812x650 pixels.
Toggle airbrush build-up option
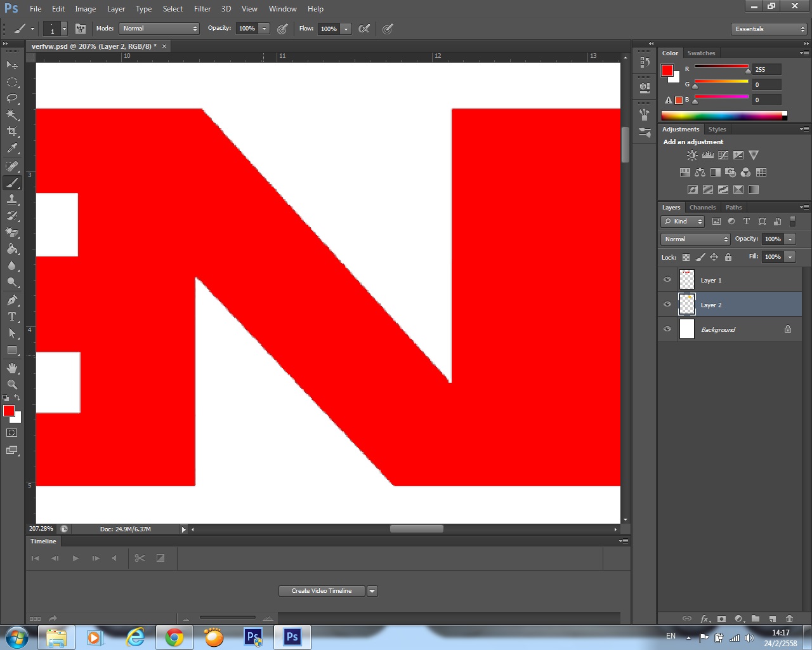pyautogui.click(x=364, y=29)
